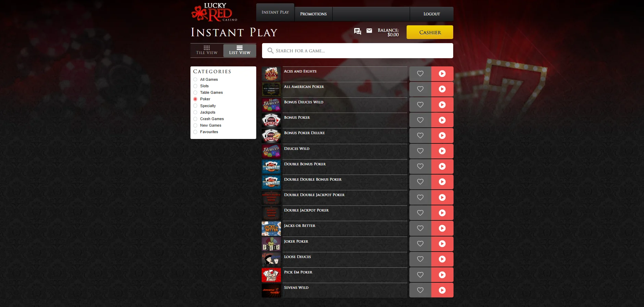
Task: Select Slots category
Action: pos(195,86)
